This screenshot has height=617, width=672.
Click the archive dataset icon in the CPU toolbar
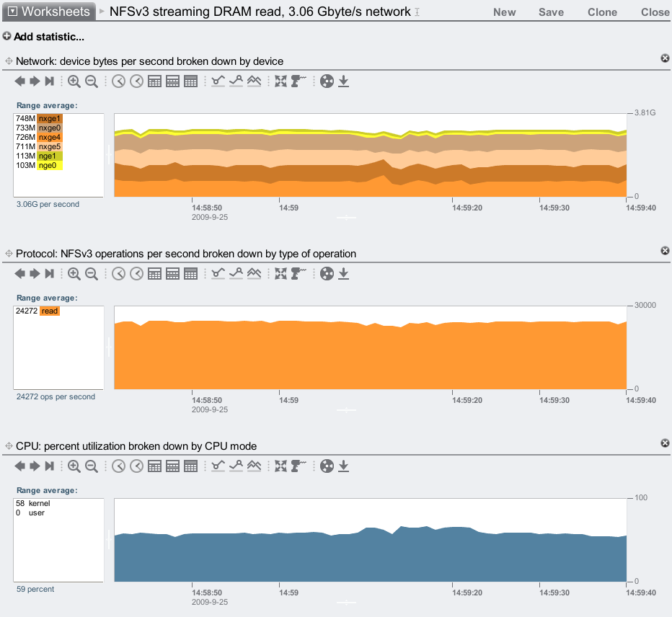(327, 466)
